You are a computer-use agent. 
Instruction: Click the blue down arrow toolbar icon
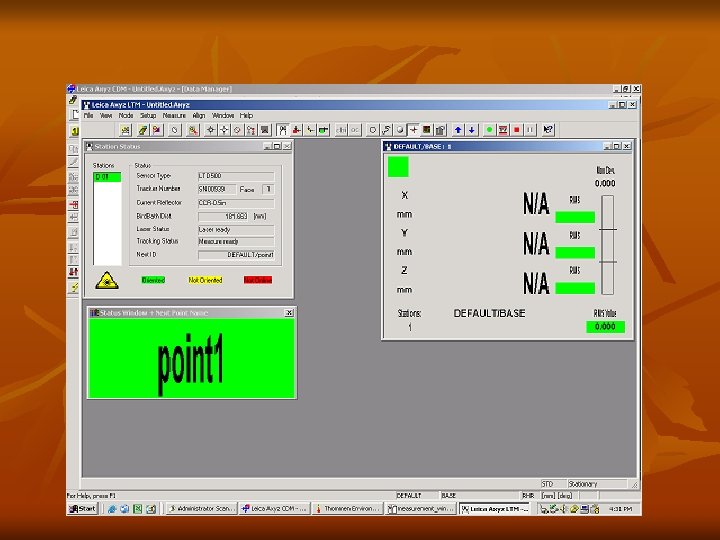(471, 130)
